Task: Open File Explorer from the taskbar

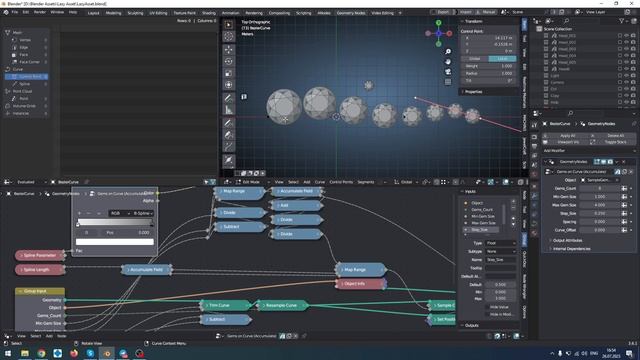Action: pyautogui.click(x=25, y=353)
